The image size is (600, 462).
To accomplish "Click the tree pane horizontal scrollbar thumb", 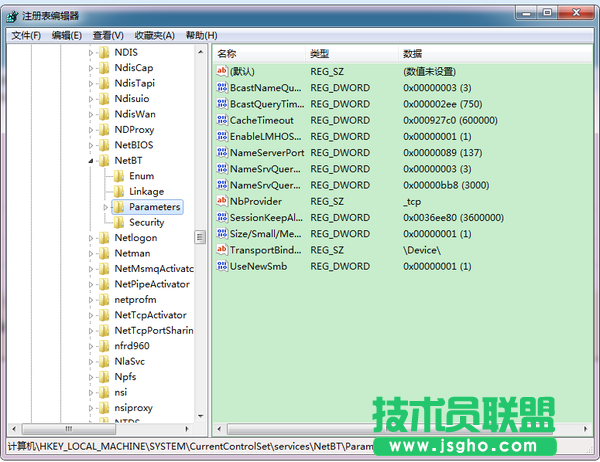I will (69, 429).
